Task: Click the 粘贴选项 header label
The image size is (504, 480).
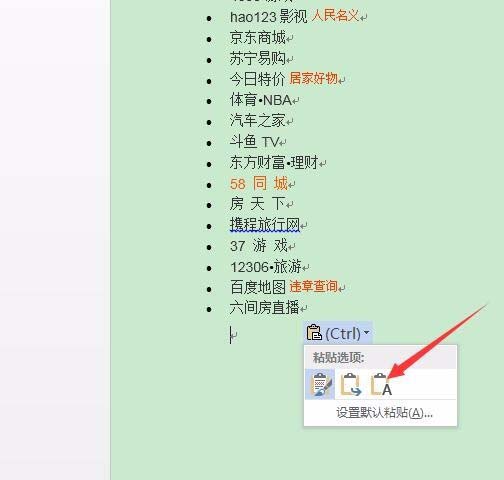Action: [338, 358]
